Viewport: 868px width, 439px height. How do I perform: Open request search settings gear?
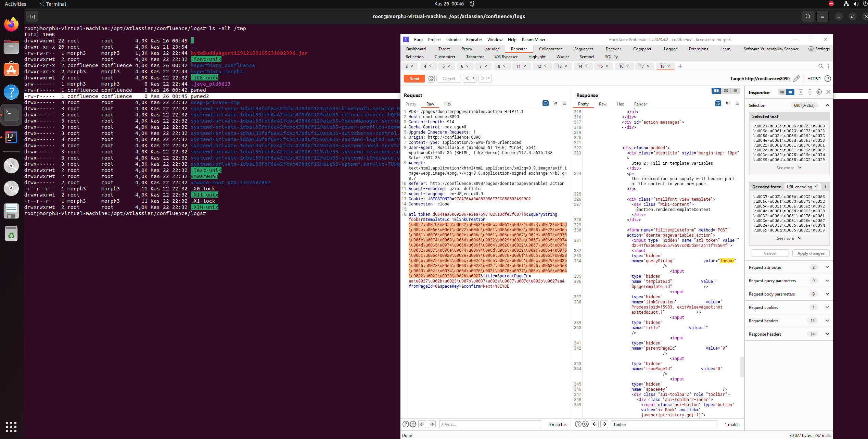pos(413,424)
